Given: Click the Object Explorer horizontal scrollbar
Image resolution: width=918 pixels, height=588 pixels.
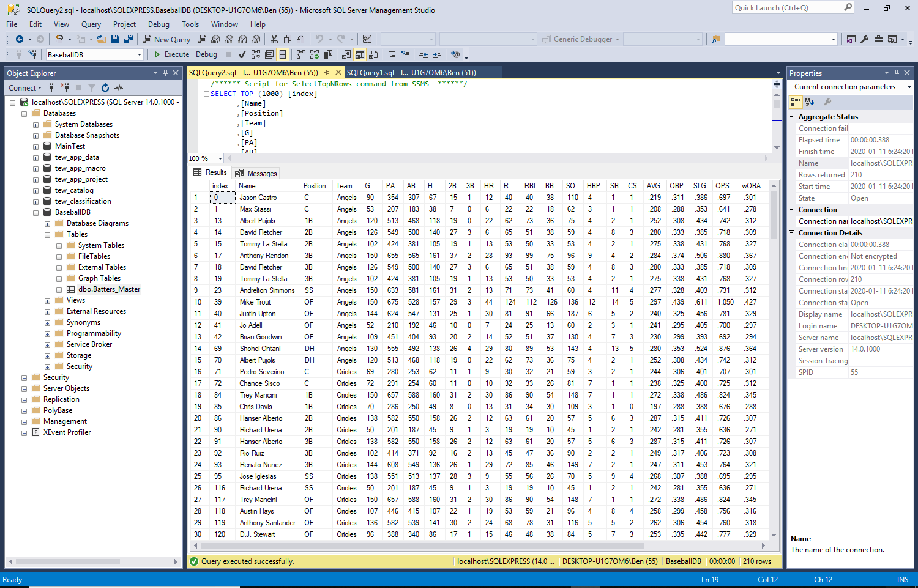Looking at the screenshot, I should click(x=68, y=562).
